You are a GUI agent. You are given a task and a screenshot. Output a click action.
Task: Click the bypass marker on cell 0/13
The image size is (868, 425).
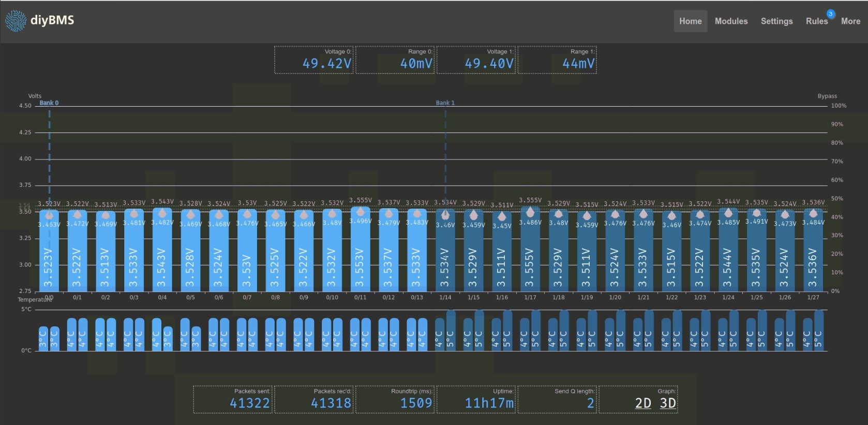click(417, 213)
